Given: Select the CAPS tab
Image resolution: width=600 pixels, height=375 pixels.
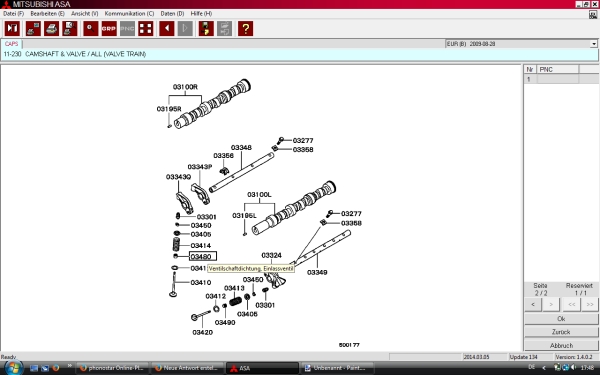Looking at the screenshot, I should point(11,44).
